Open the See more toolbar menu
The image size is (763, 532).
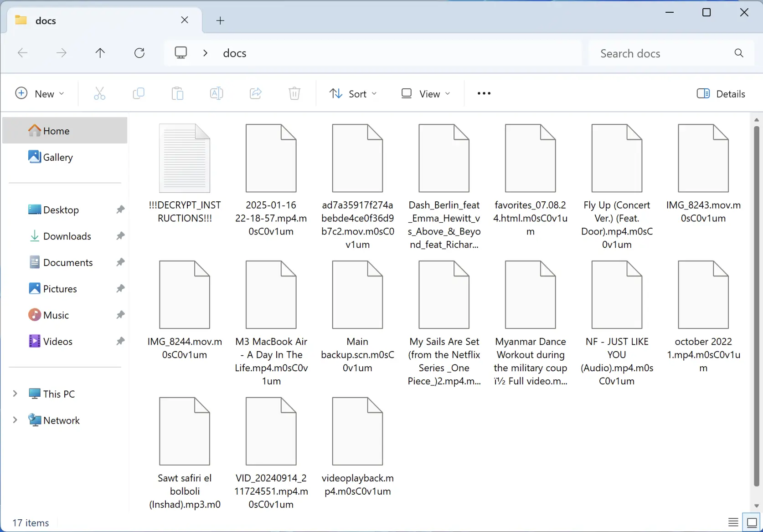(484, 93)
